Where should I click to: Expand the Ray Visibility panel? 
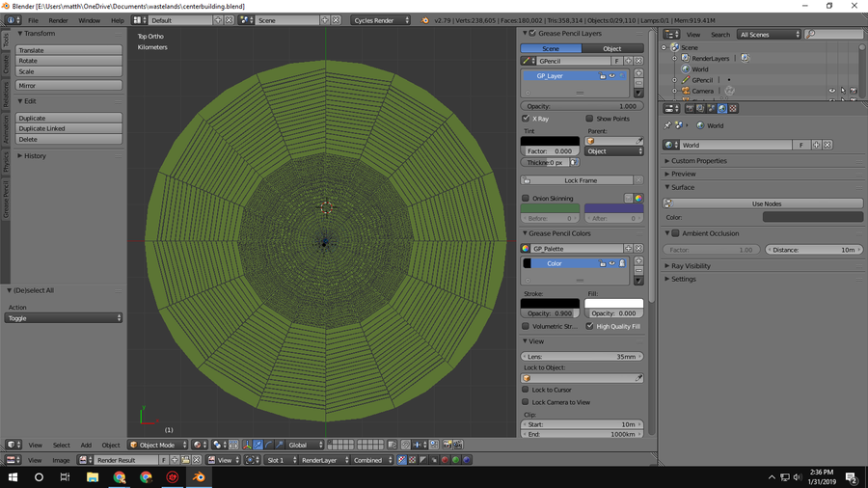[x=691, y=265]
